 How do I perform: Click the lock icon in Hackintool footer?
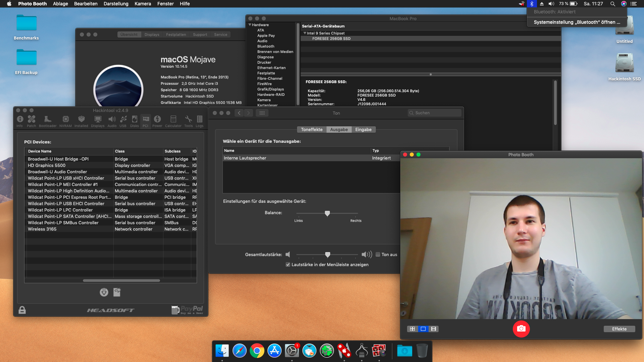[22, 310]
